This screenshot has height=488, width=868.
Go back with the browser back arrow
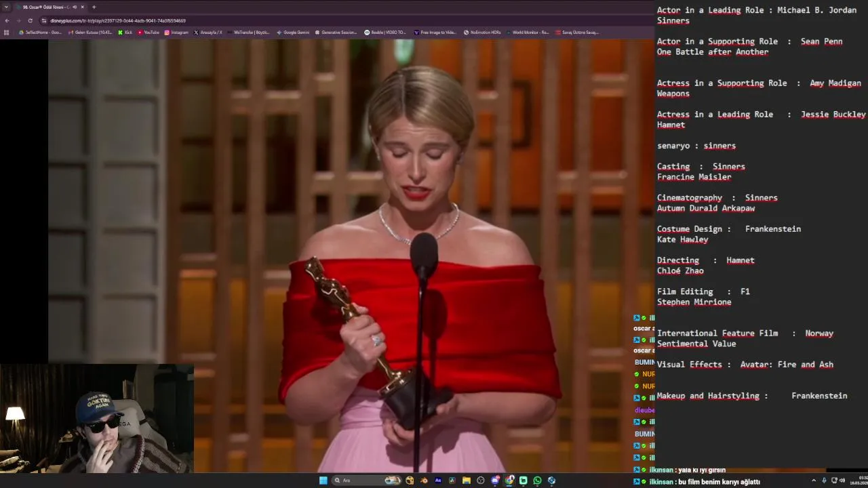click(x=7, y=20)
